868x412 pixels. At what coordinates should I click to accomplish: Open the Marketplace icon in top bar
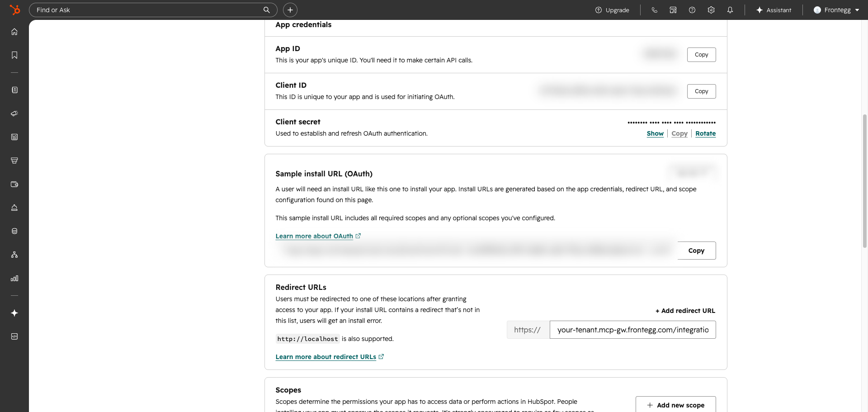pos(673,10)
